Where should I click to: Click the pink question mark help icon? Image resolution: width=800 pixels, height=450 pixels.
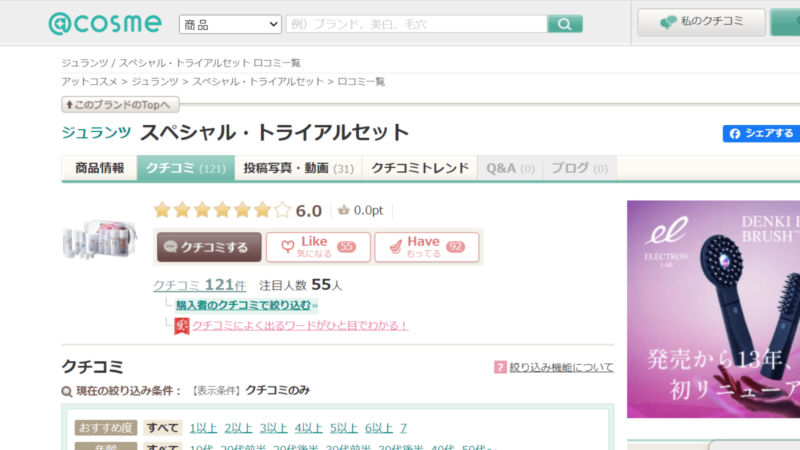[x=500, y=367]
